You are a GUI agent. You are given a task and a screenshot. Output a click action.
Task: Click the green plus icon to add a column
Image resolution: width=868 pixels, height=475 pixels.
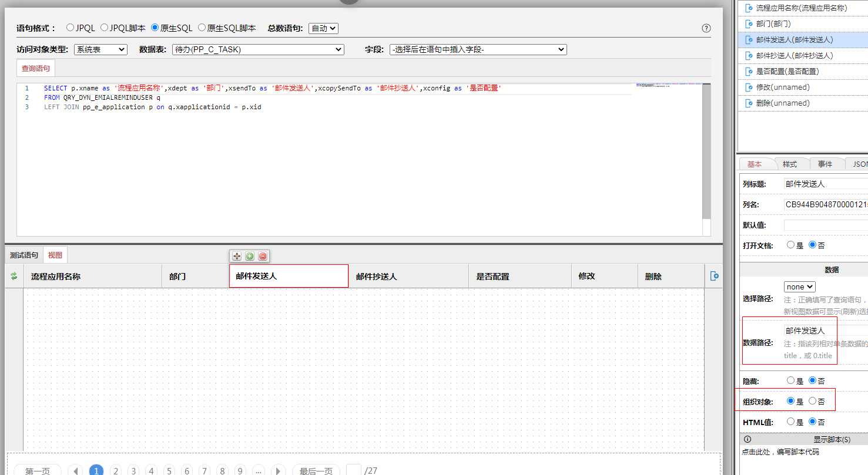(x=249, y=256)
